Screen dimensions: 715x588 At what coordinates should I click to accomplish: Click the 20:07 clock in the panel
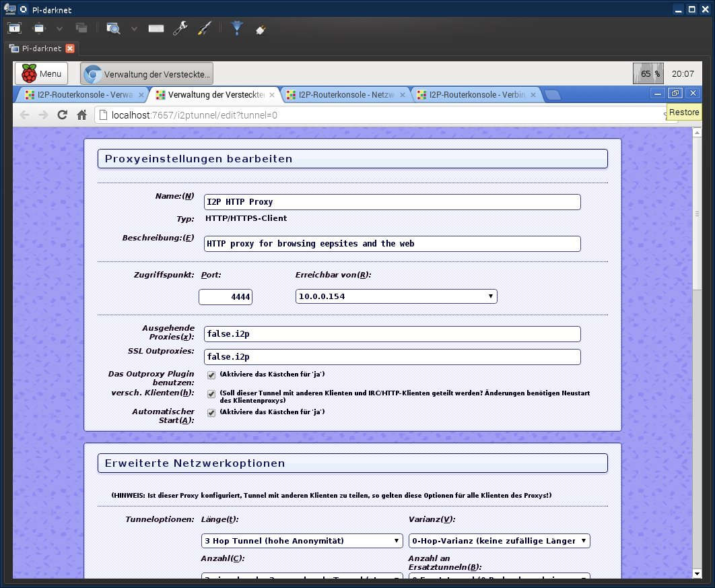click(683, 74)
